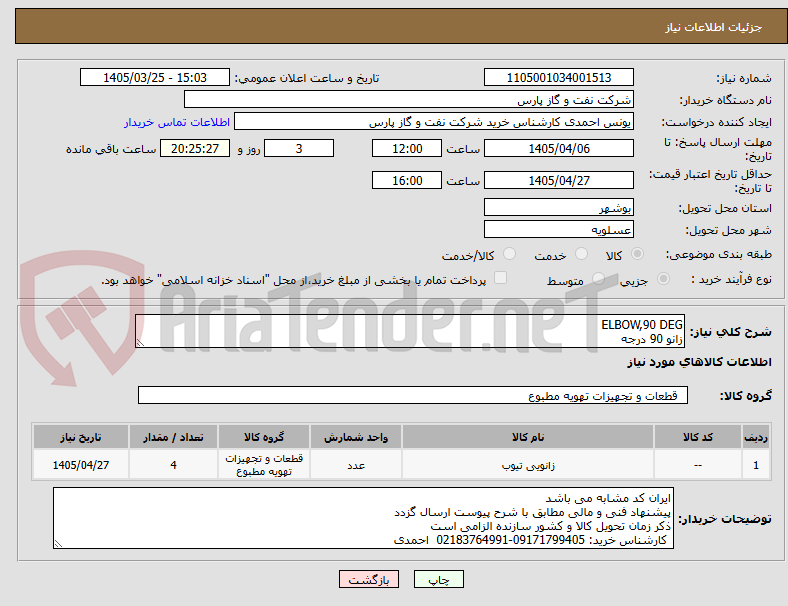The height and width of the screenshot is (606, 788).
Task: Click the تاریخ نیاز column header
Action: pyautogui.click(x=81, y=437)
